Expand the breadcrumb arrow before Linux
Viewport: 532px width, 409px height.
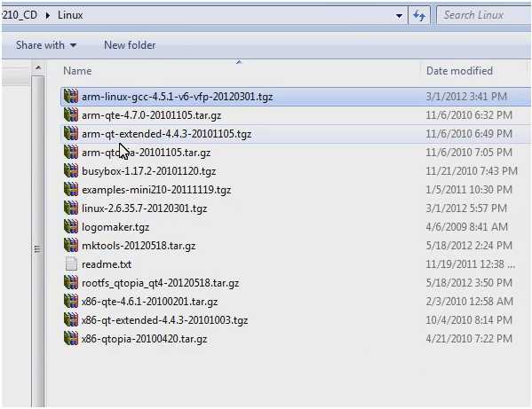pyautogui.click(x=47, y=15)
